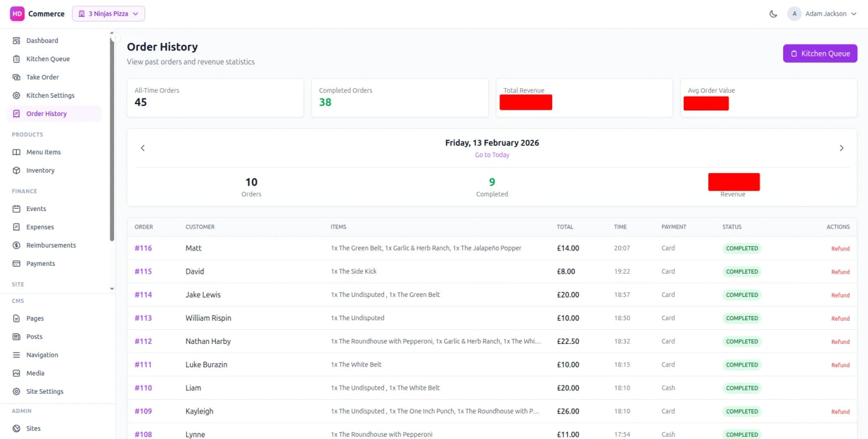Click the Events calendar icon
The width and height of the screenshot is (868, 439).
(x=16, y=209)
